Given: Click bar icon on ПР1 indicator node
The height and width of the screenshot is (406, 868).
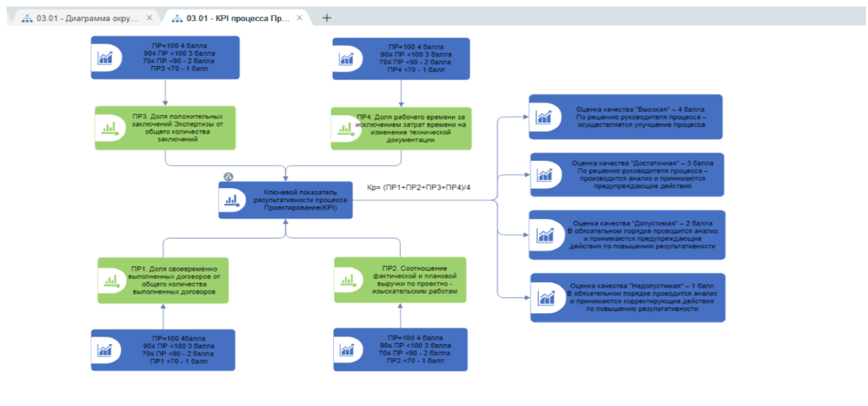Looking at the screenshot, I should click(111, 281).
